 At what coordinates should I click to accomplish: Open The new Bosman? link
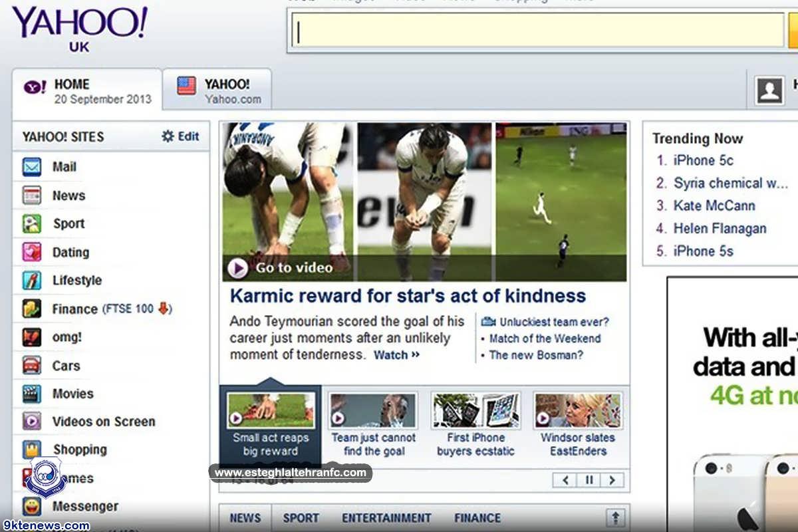point(536,355)
